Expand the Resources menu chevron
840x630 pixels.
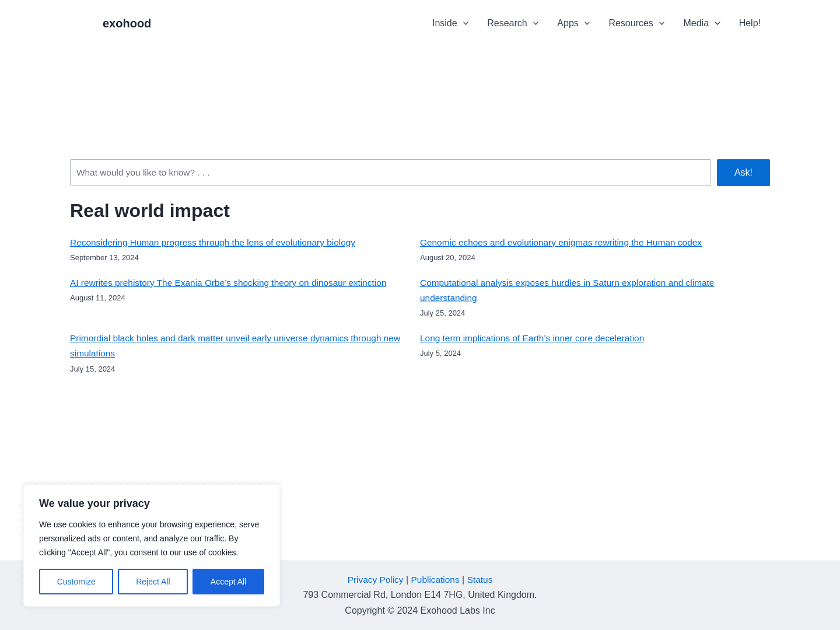[x=662, y=23]
